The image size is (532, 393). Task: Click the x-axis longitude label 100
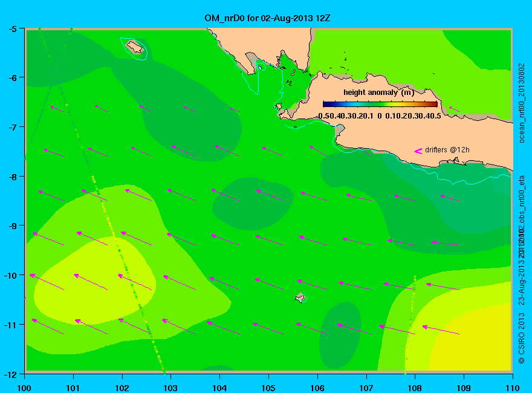coord(24,388)
